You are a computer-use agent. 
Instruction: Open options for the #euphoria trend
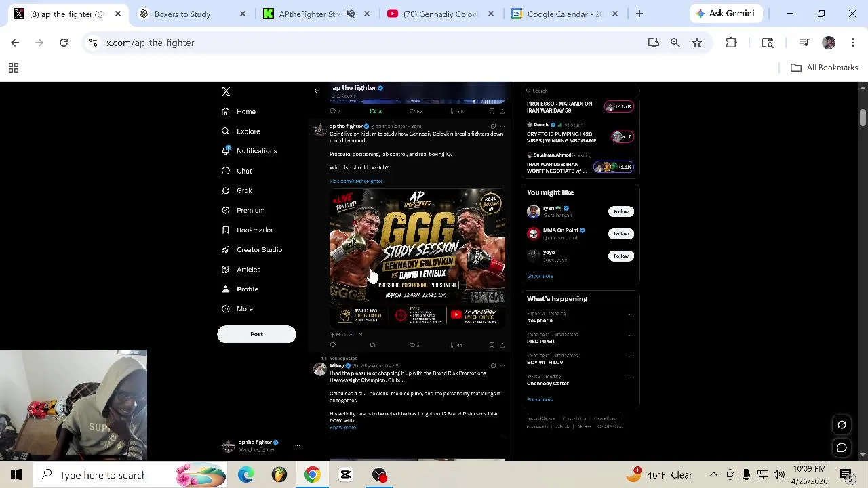[x=631, y=314]
